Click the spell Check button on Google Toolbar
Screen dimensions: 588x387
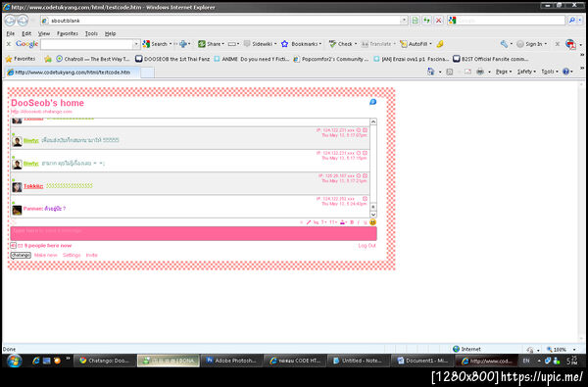(342, 44)
